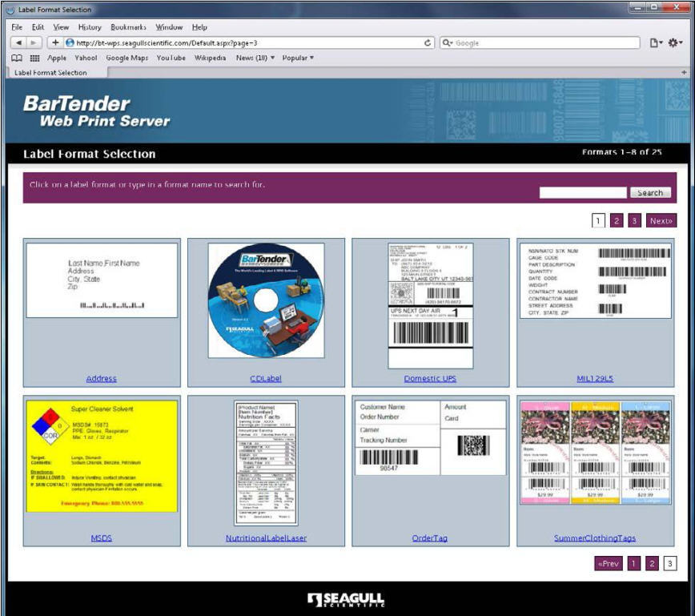
Task: Open the settings gear dropdown menu
Action: coord(676,42)
